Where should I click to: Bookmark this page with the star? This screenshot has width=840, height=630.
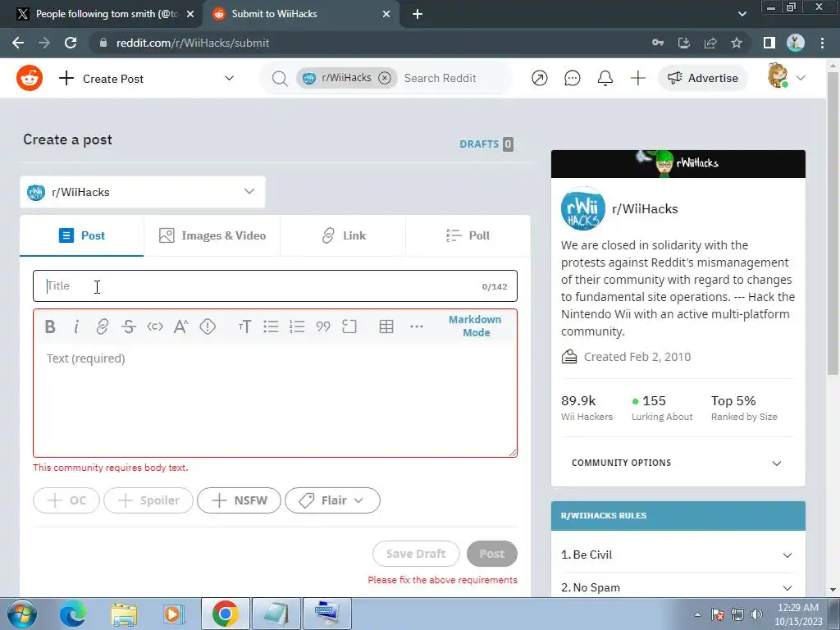click(737, 43)
